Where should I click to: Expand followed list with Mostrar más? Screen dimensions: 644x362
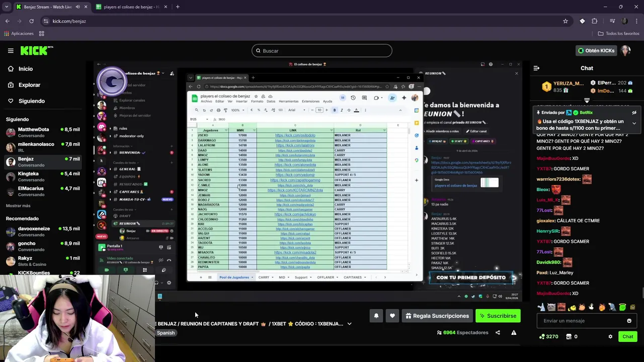coord(18,206)
